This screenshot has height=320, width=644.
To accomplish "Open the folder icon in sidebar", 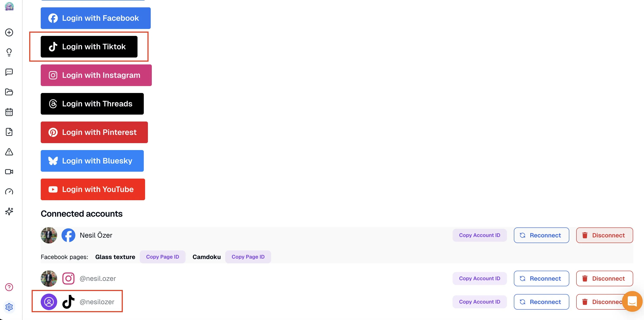I will (x=9, y=92).
